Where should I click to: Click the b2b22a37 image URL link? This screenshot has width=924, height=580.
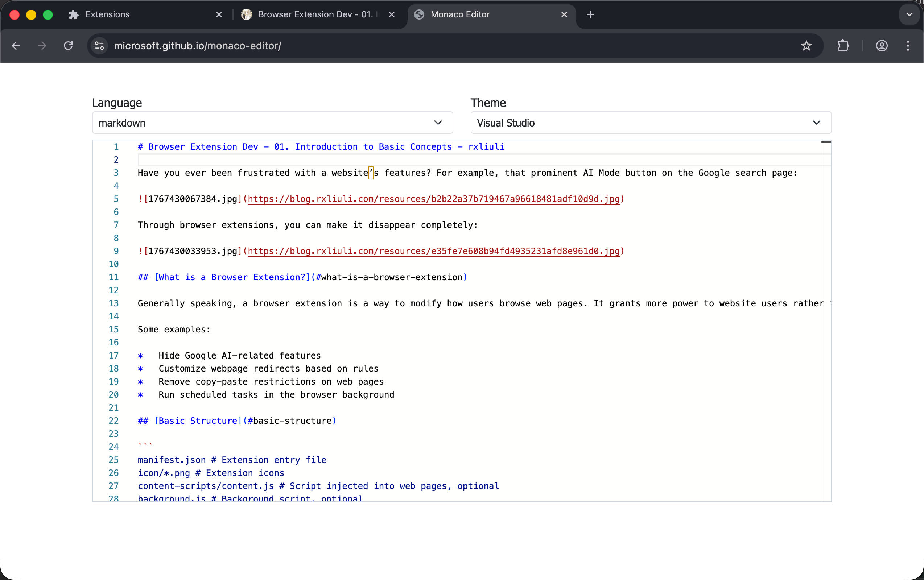click(x=434, y=199)
